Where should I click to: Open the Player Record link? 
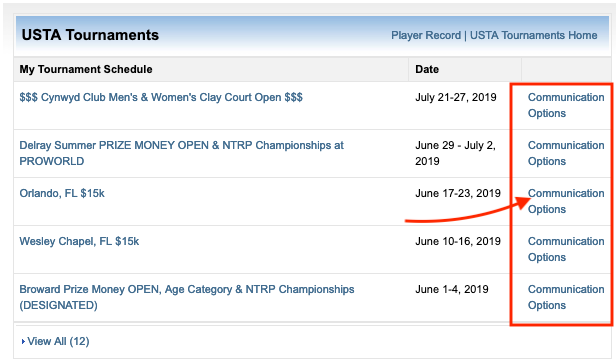click(426, 35)
